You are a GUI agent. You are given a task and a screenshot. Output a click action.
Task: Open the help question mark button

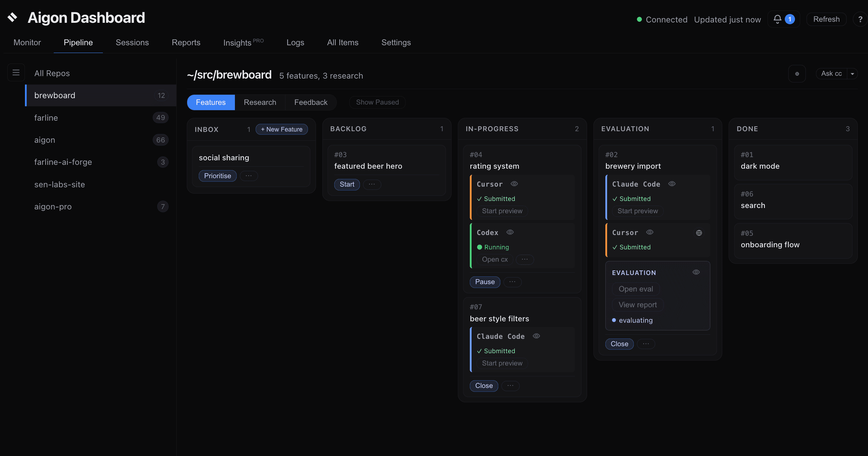click(x=860, y=19)
